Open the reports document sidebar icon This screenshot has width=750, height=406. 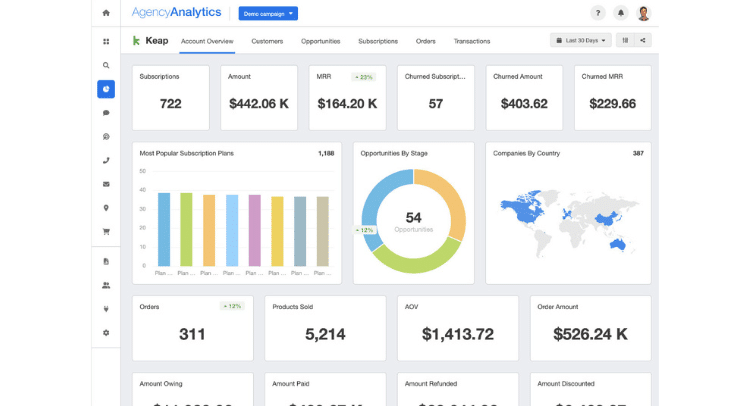click(106, 262)
